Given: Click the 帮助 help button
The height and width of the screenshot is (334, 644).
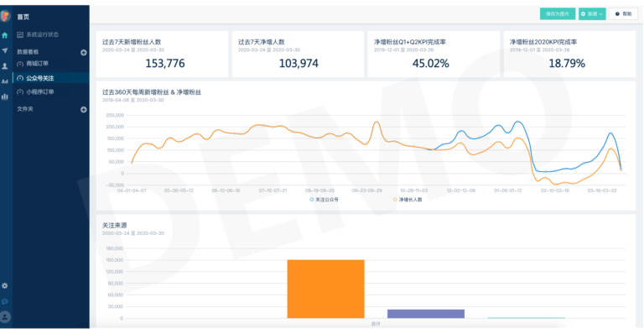Looking at the screenshot, I should [x=623, y=14].
